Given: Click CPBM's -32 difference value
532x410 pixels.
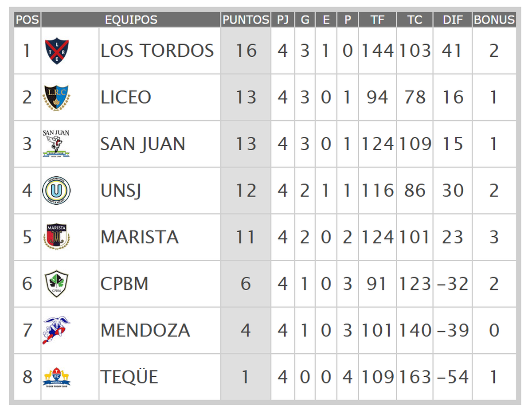Looking at the screenshot, I should pos(453,284).
